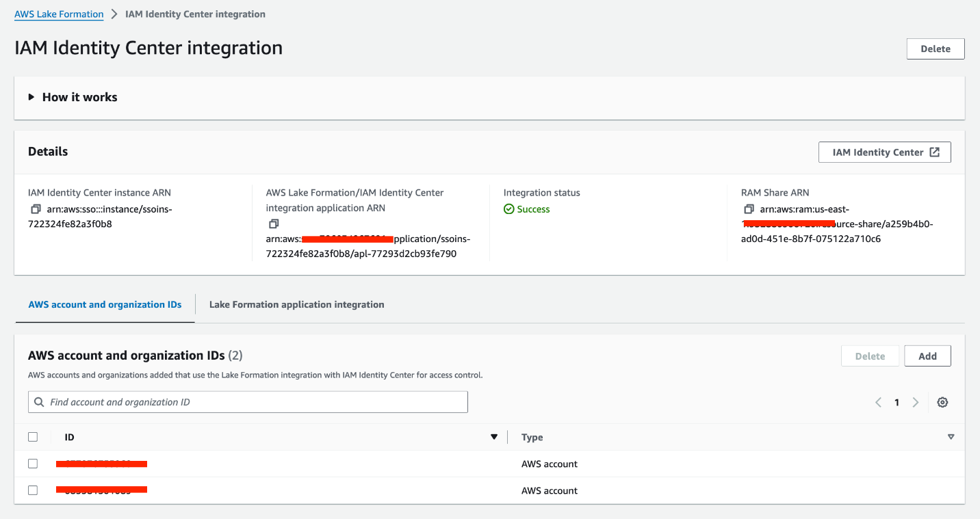
Task: Copy the RAM Share ARN
Action: [749, 209]
